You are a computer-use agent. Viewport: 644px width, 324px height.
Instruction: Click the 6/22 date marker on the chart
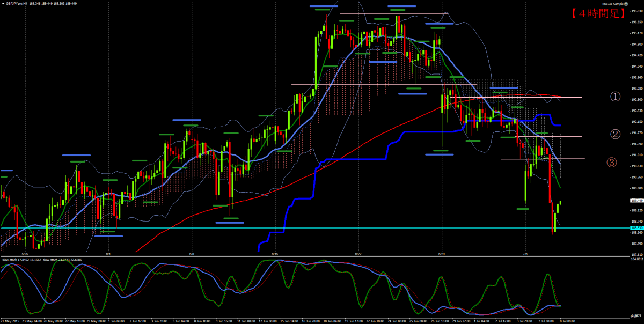(358, 254)
